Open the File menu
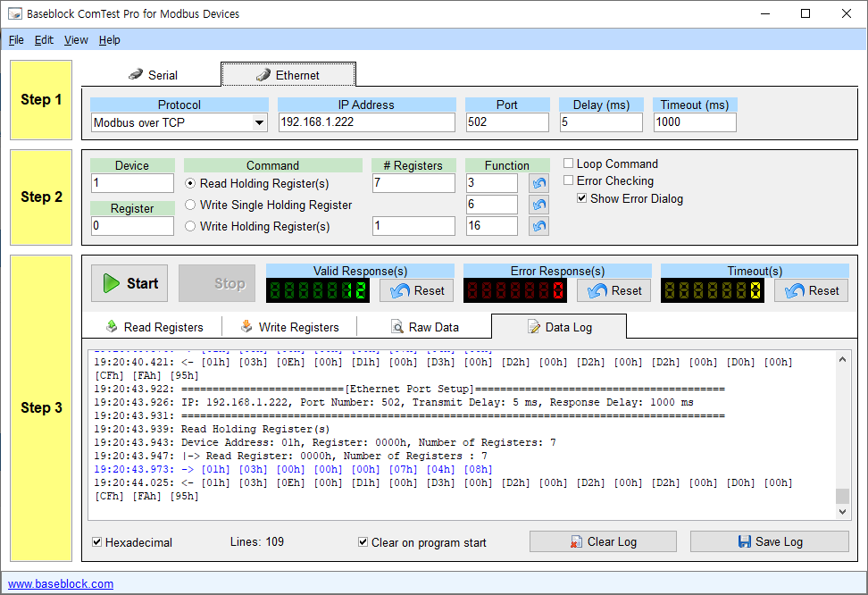Screen dimensions: 868x595 pyautogui.click(x=16, y=40)
